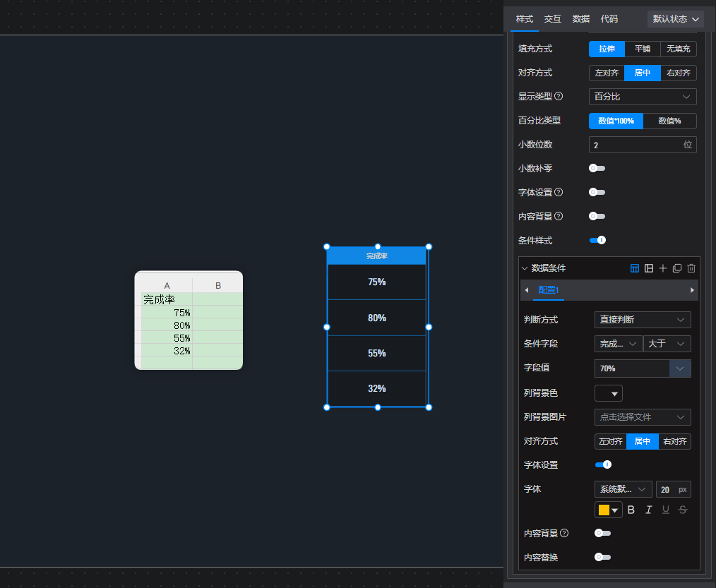Toggle underline font style

click(x=666, y=510)
